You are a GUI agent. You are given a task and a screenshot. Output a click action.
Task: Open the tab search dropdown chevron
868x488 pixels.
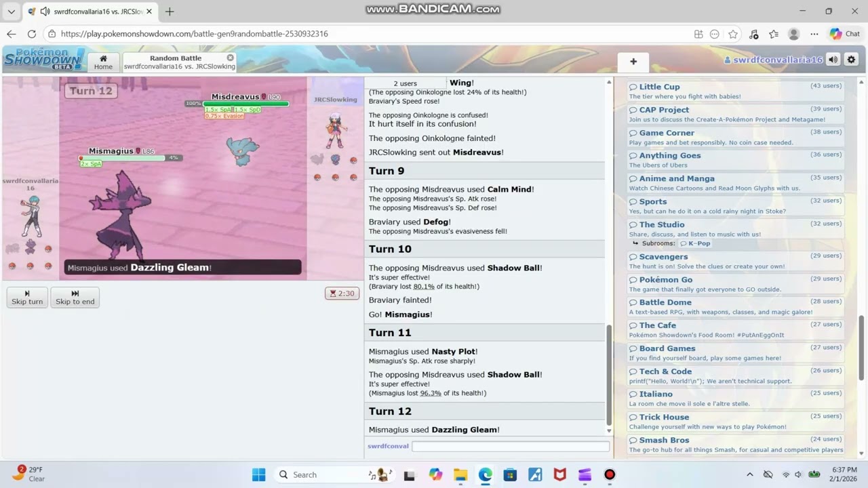[11, 12]
